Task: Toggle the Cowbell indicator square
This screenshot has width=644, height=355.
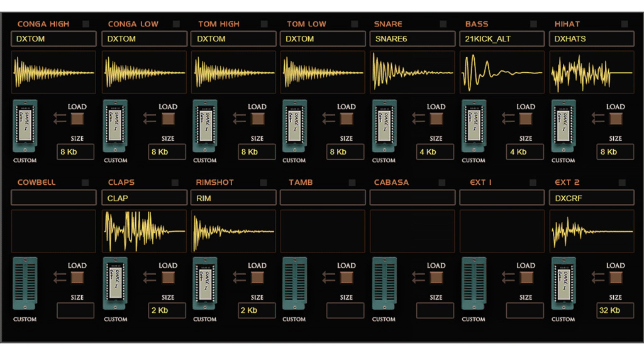Action: [x=85, y=182]
